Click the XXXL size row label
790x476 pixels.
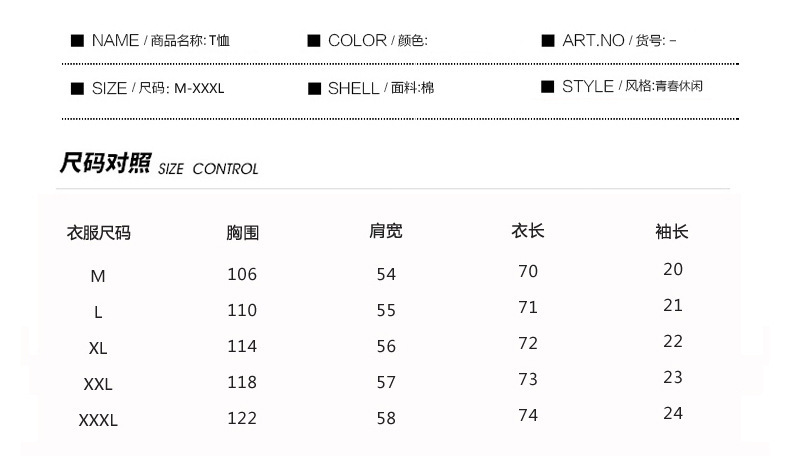tap(98, 420)
